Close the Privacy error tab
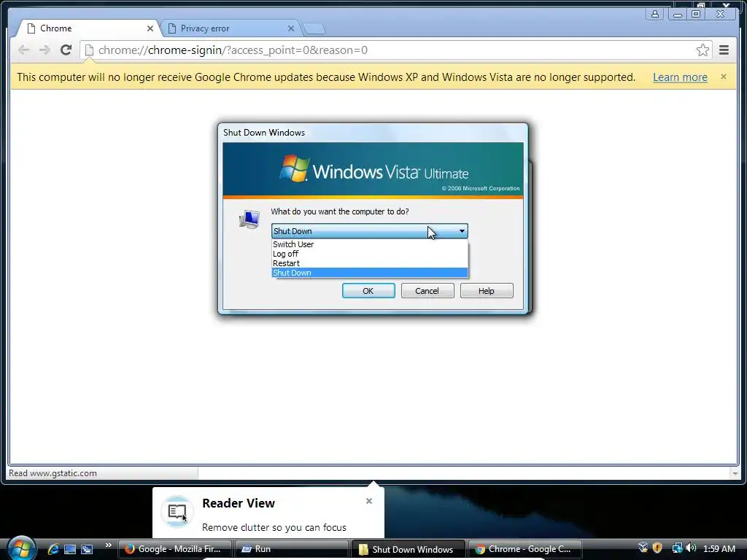747x560 pixels. [x=291, y=28]
